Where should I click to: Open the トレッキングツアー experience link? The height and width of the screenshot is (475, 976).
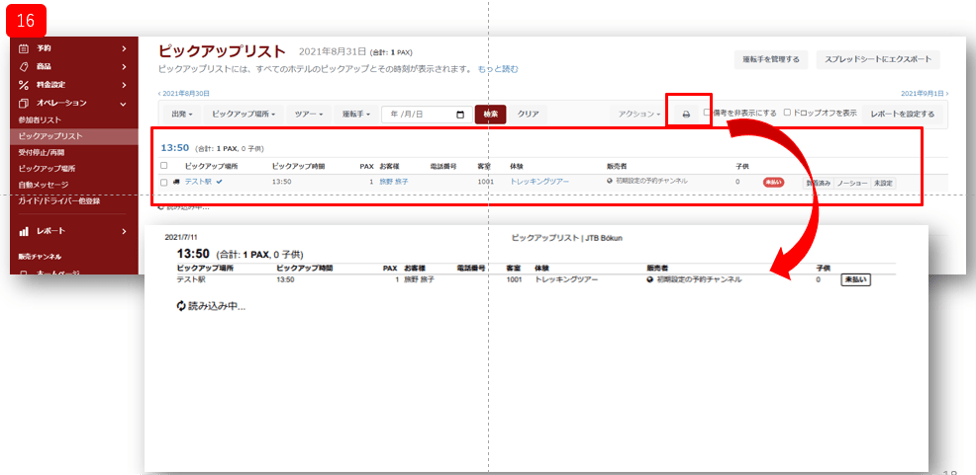click(x=540, y=182)
